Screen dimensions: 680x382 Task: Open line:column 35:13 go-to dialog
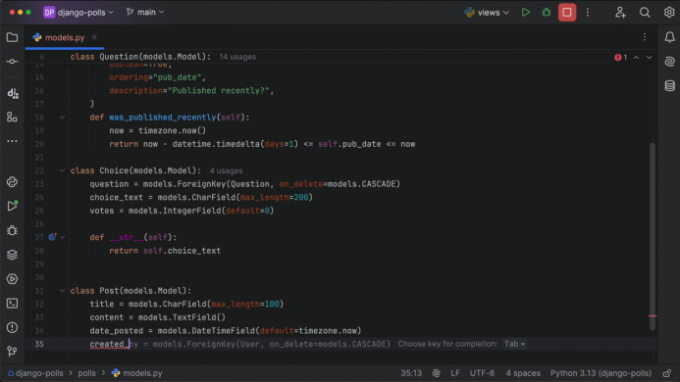(x=411, y=373)
